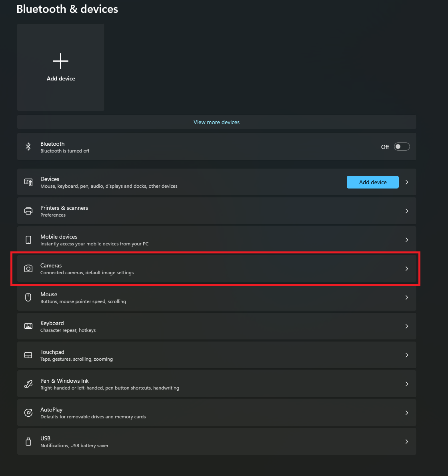This screenshot has height=476, width=448.
Task: Select the Printers & scanners title text
Action: tap(64, 208)
